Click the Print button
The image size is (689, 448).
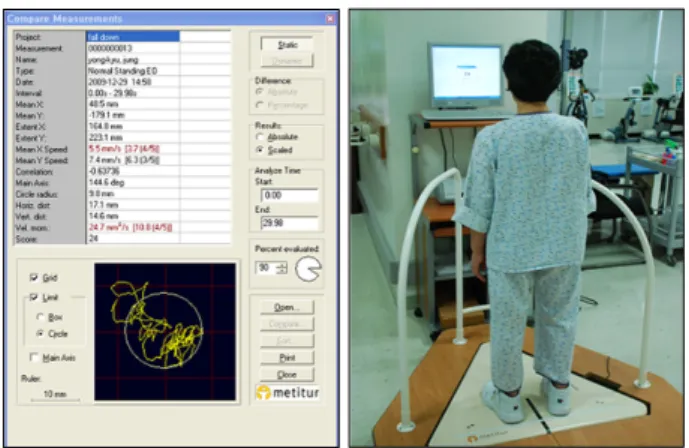point(287,358)
